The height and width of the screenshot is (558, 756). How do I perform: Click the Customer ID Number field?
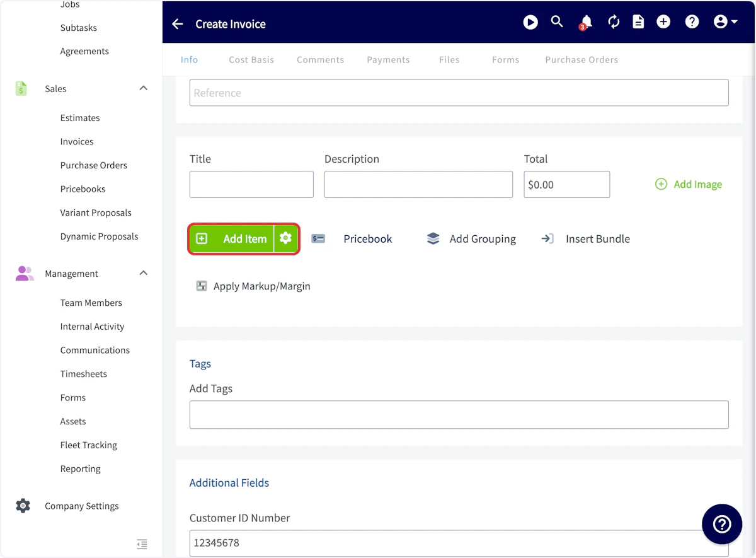click(459, 543)
